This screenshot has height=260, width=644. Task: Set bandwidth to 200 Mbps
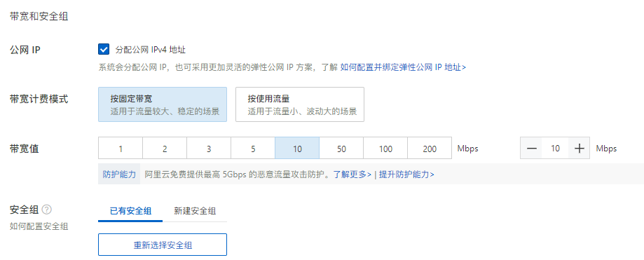point(430,149)
